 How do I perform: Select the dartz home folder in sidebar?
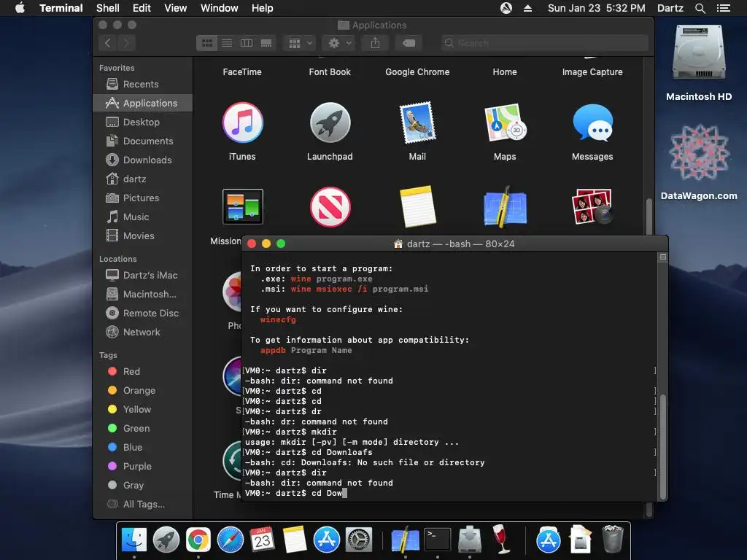tap(143, 179)
